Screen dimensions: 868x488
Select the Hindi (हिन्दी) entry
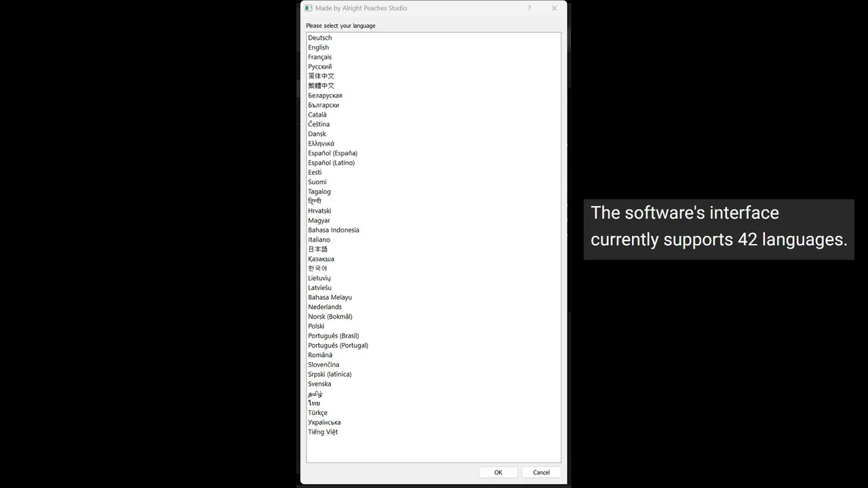click(315, 201)
